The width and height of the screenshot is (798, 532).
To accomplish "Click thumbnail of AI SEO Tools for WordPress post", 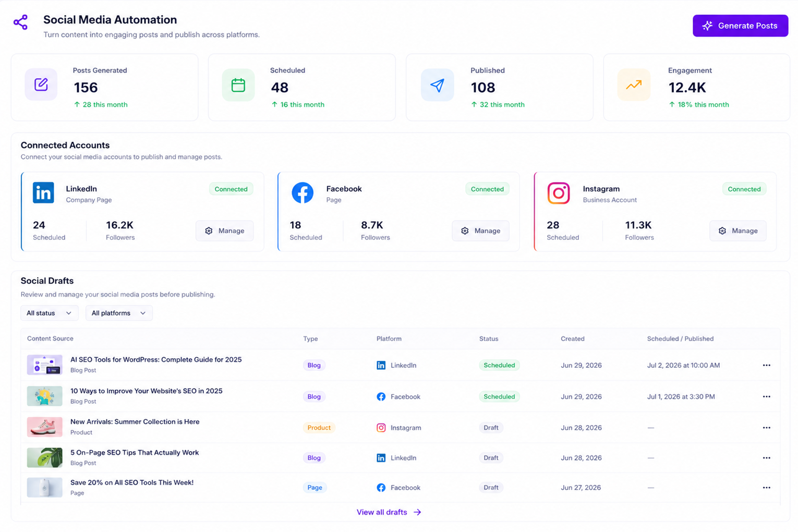I will [x=45, y=365].
